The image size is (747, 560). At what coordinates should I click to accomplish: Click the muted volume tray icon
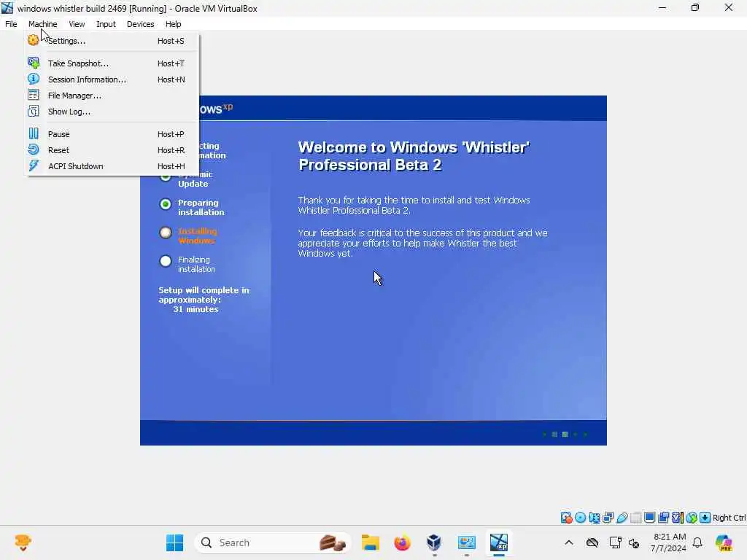634,542
